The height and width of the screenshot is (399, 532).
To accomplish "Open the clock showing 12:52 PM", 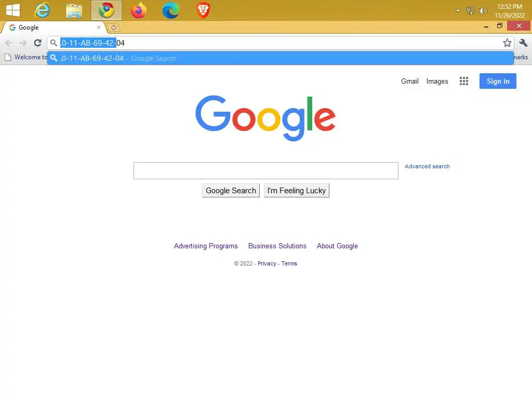I will (x=509, y=11).
